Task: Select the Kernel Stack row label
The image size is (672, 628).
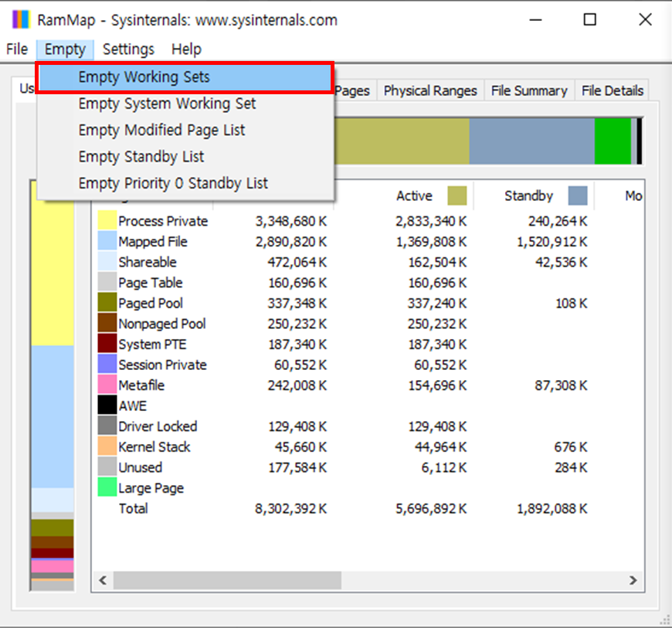Action: [154, 447]
